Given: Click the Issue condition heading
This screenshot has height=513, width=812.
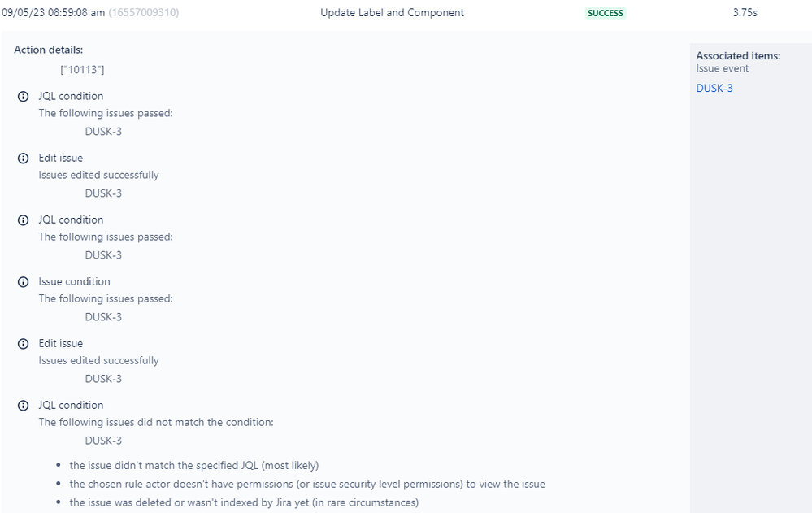Looking at the screenshot, I should click(74, 282).
